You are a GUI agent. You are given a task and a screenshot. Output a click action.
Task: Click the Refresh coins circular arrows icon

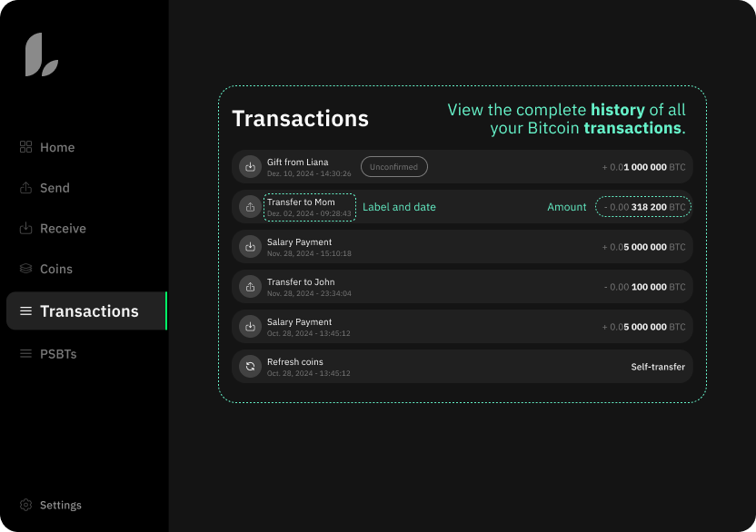[250, 367]
